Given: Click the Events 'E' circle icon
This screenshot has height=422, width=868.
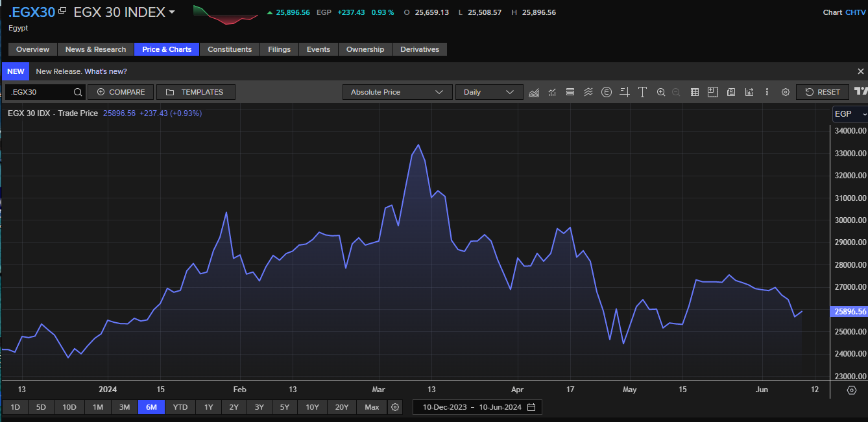Looking at the screenshot, I should 607,92.
